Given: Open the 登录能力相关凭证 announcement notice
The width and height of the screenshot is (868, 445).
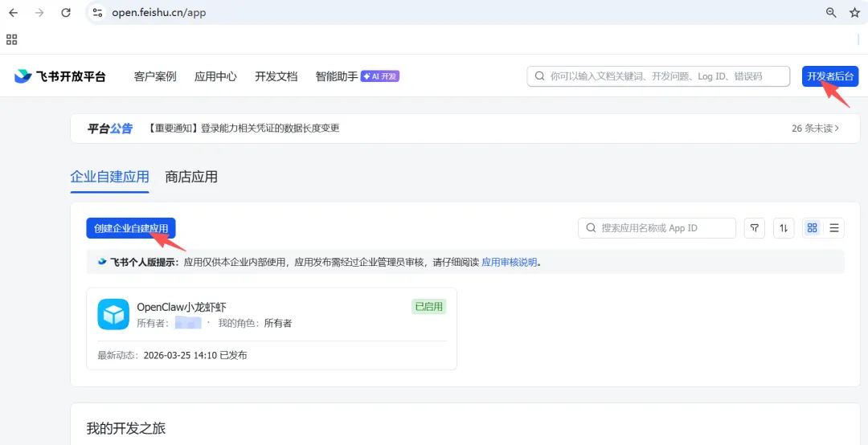Looking at the screenshot, I should pos(243,129).
